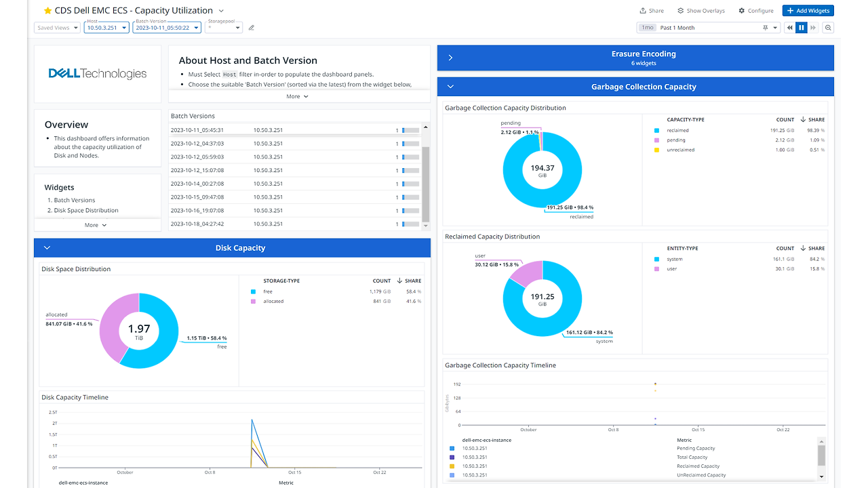Select batch version 2023-10-11_05:45:31

(x=295, y=130)
